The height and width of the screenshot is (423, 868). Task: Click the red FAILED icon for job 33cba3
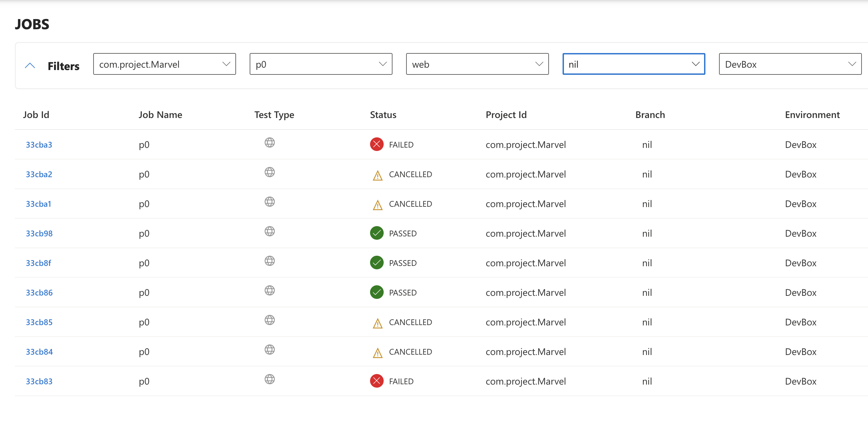point(377,145)
